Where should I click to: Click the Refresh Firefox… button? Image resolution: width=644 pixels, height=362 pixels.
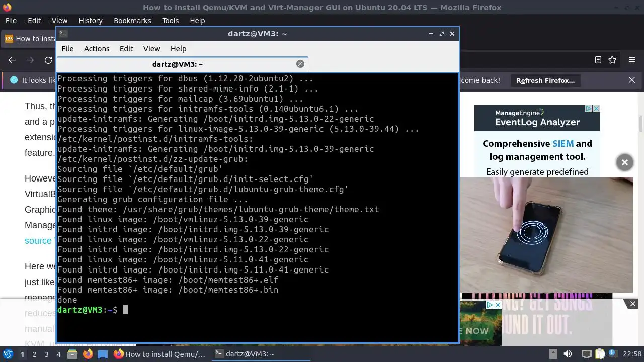(545, 80)
